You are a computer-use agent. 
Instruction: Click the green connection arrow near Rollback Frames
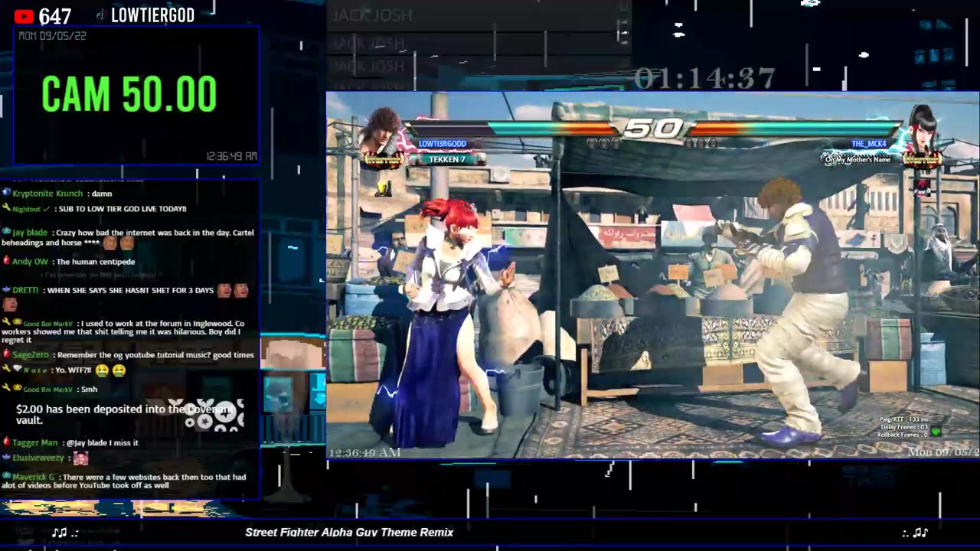coord(936,432)
